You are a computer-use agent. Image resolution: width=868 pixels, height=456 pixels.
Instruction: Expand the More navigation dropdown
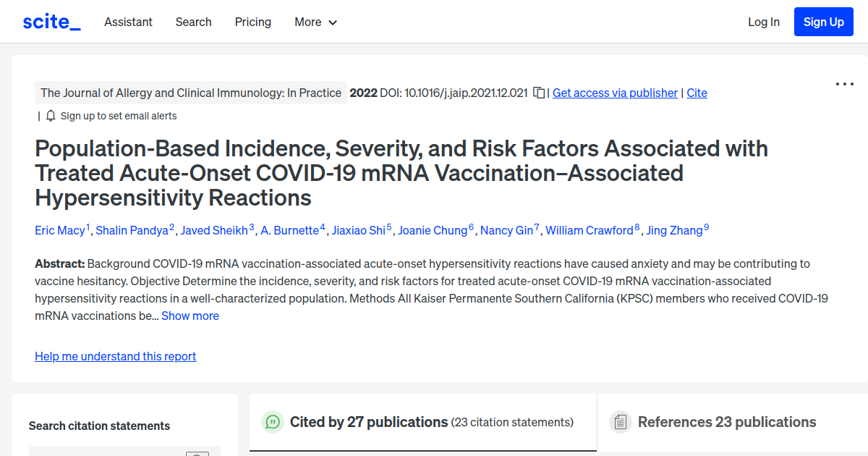pyautogui.click(x=315, y=22)
